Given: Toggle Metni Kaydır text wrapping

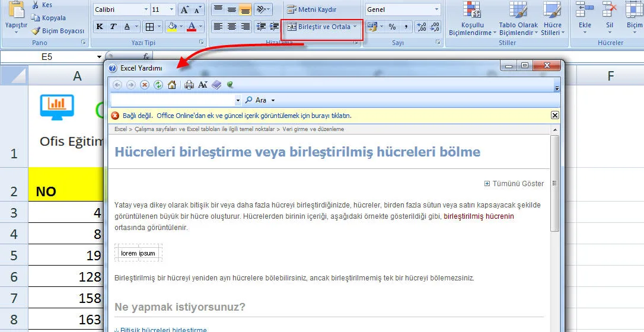Looking at the screenshot, I should [311, 9].
